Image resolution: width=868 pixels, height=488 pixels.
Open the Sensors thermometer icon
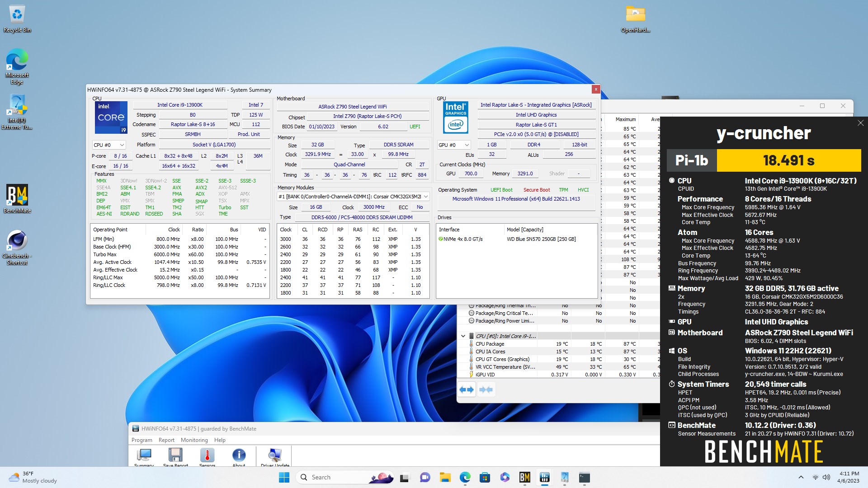coord(207,456)
